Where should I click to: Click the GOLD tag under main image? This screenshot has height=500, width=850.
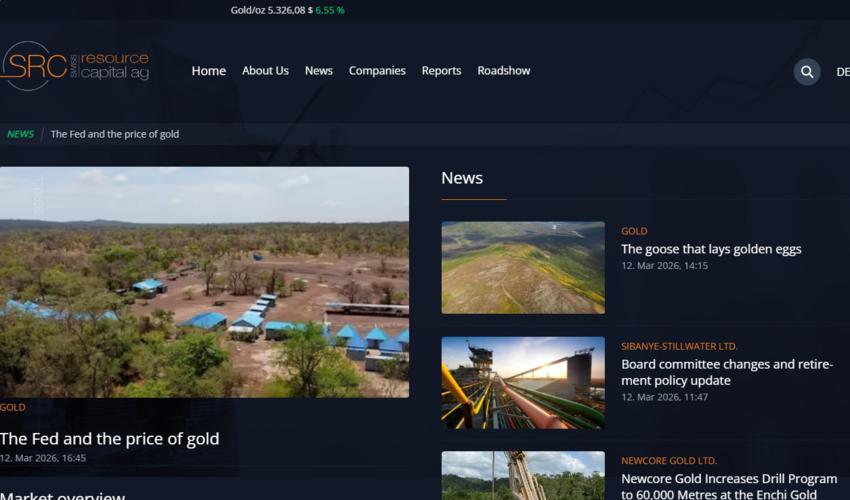point(12,407)
